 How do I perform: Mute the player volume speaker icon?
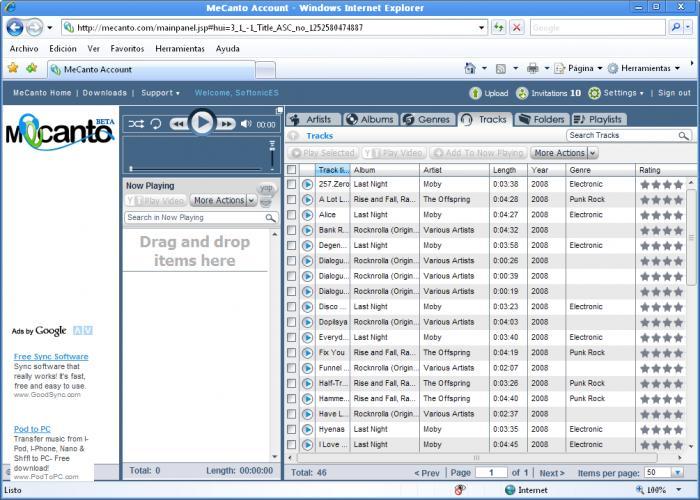246,124
